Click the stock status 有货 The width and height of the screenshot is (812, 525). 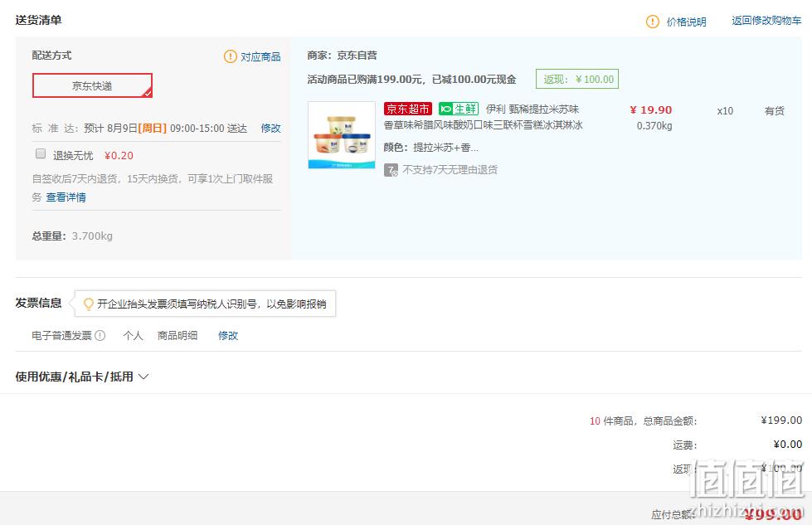coord(774,111)
